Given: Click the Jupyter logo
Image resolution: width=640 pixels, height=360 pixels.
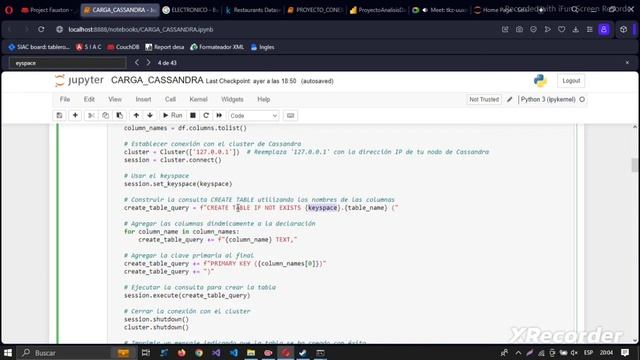Looking at the screenshot, I should coord(79,80).
